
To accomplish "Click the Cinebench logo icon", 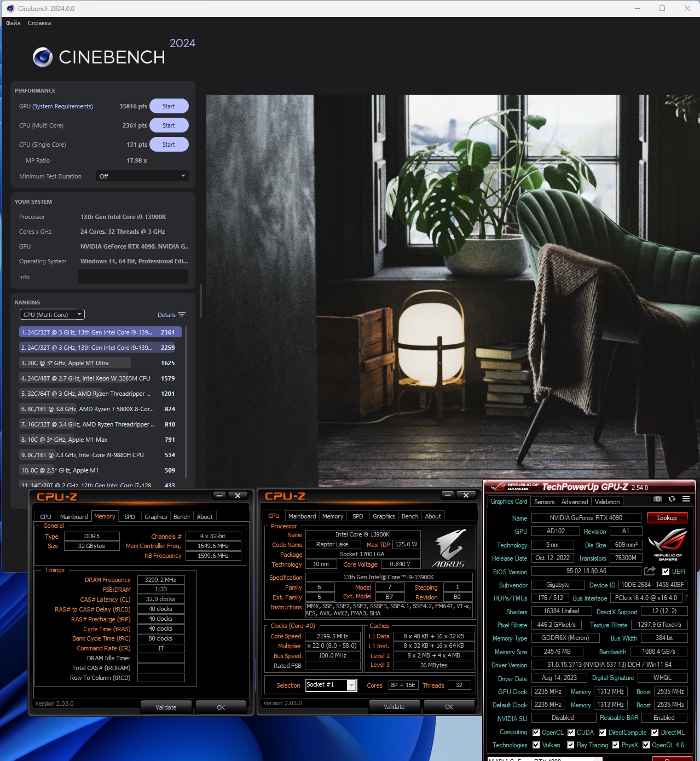I will pos(43,57).
